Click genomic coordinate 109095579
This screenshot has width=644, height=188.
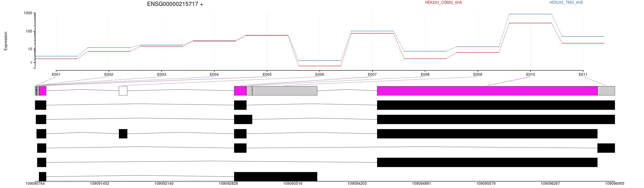tap(486, 184)
